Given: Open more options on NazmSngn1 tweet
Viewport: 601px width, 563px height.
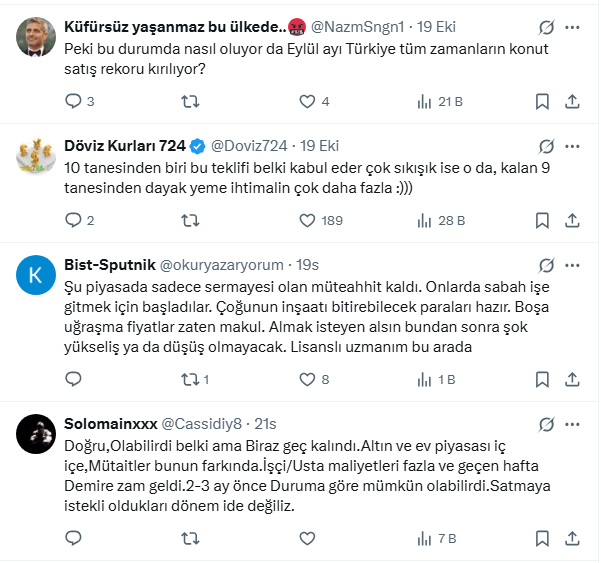Looking at the screenshot, I should (x=573, y=24).
